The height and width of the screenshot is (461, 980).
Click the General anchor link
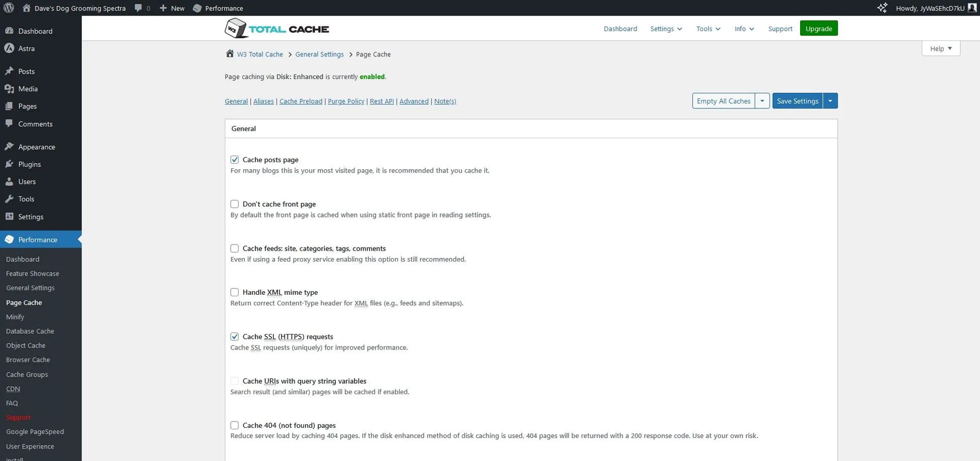[236, 101]
